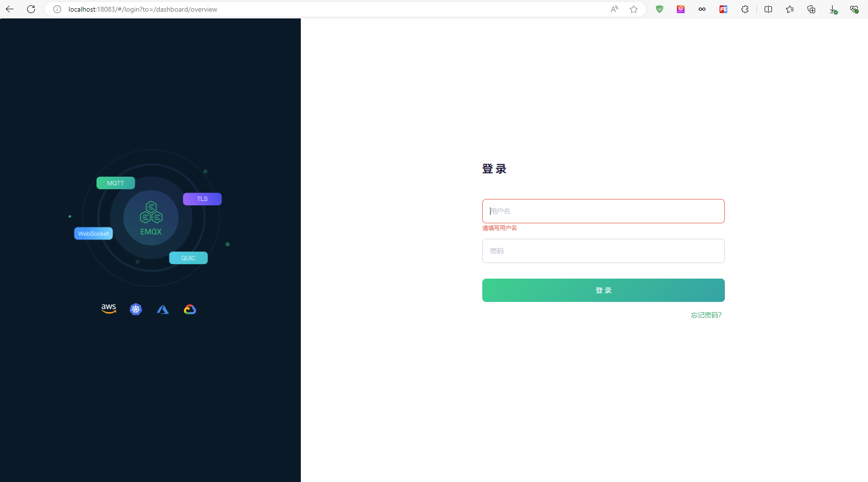868x482 pixels.
Task: Open the purple square extension icon
Action: (681, 9)
